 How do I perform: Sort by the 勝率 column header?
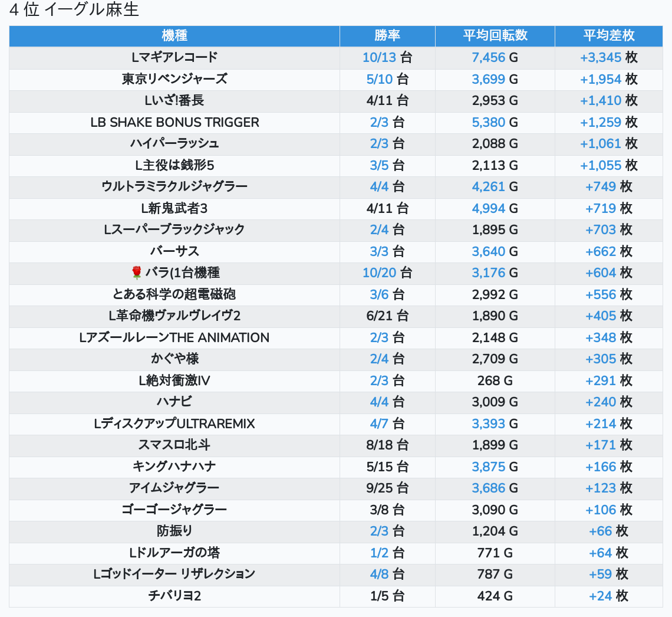pos(387,35)
